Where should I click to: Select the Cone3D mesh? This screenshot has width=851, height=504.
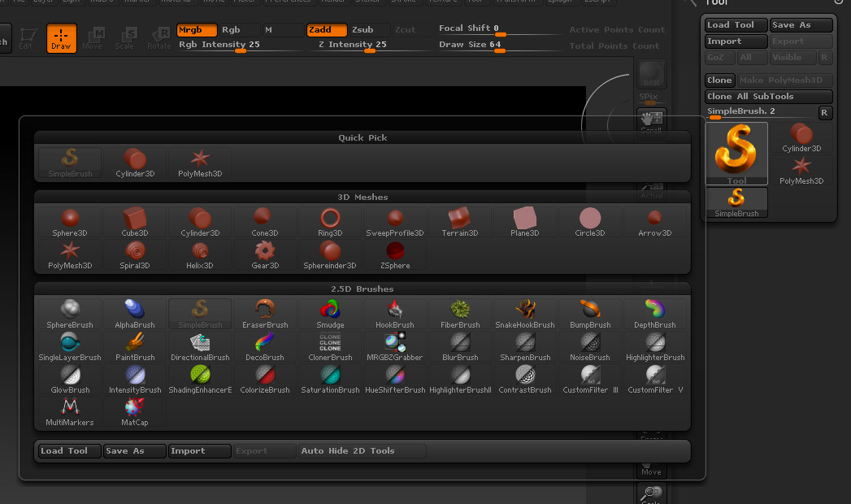pyautogui.click(x=265, y=223)
